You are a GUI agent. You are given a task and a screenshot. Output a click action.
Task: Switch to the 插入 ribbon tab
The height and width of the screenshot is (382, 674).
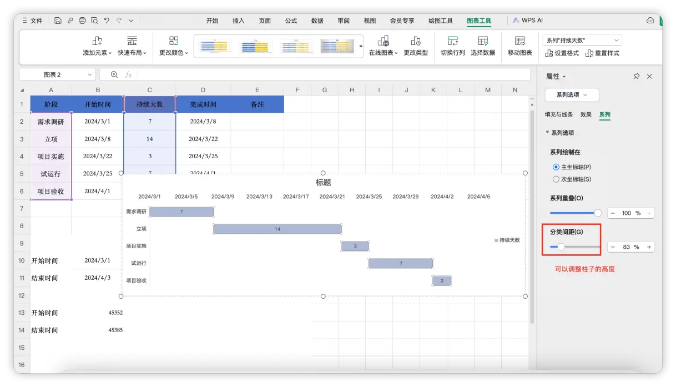tap(238, 21)
